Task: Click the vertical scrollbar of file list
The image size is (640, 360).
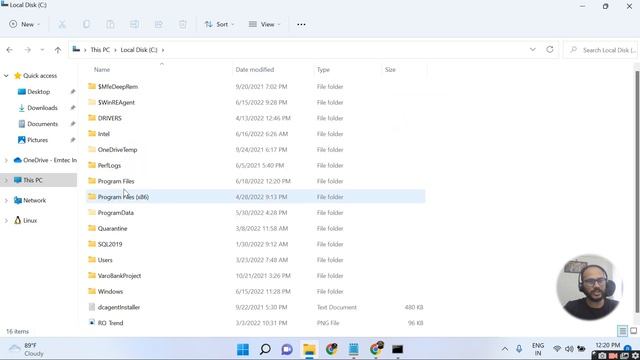Action: pyautogui.click(x=637, y=192)
